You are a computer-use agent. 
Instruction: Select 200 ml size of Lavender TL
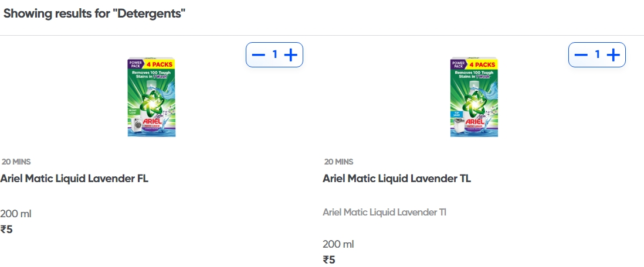click(x=338, y=244)
